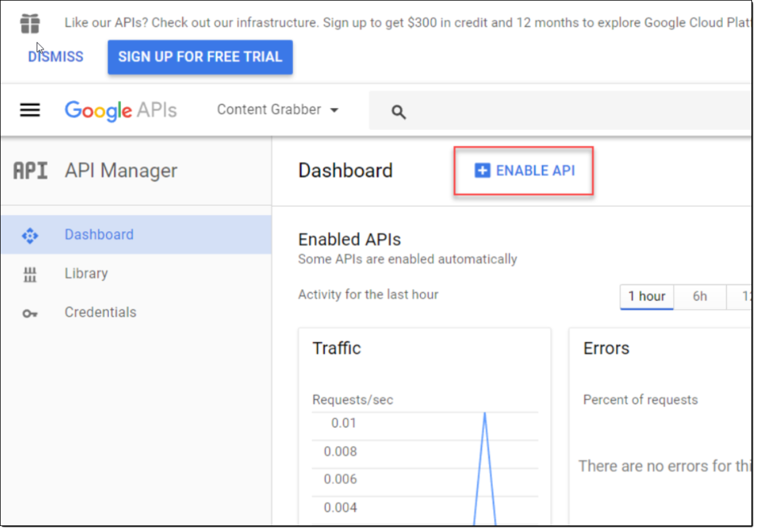Switch activity range to 1 hour
This screenshot has width=758, height=532.
click(647, 296)
